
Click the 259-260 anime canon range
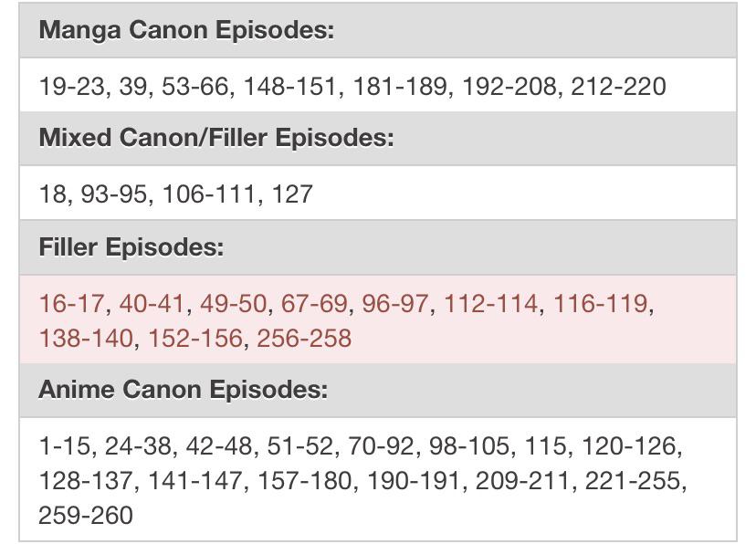tap(86, 515)
